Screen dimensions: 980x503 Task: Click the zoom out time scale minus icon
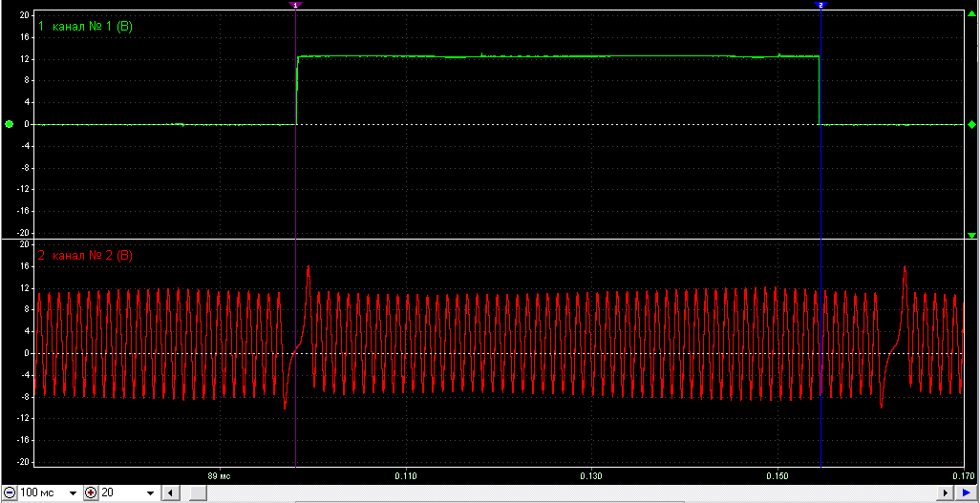point(11,493)
